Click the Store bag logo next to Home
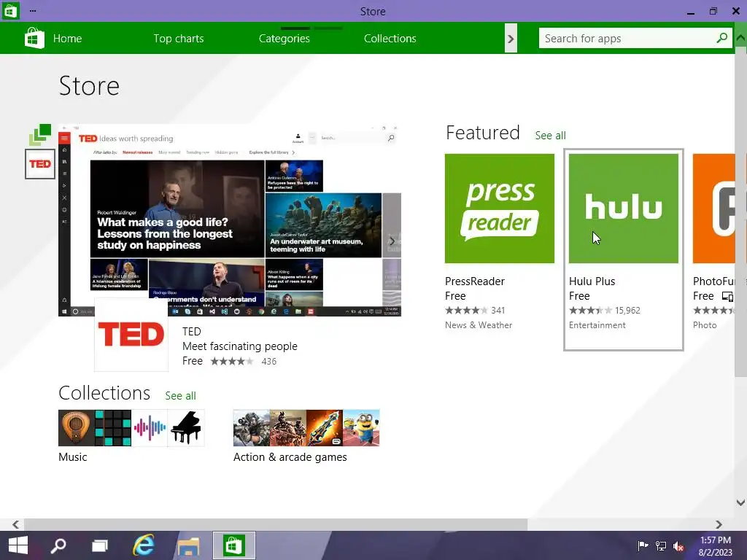 tap(34, 38)
